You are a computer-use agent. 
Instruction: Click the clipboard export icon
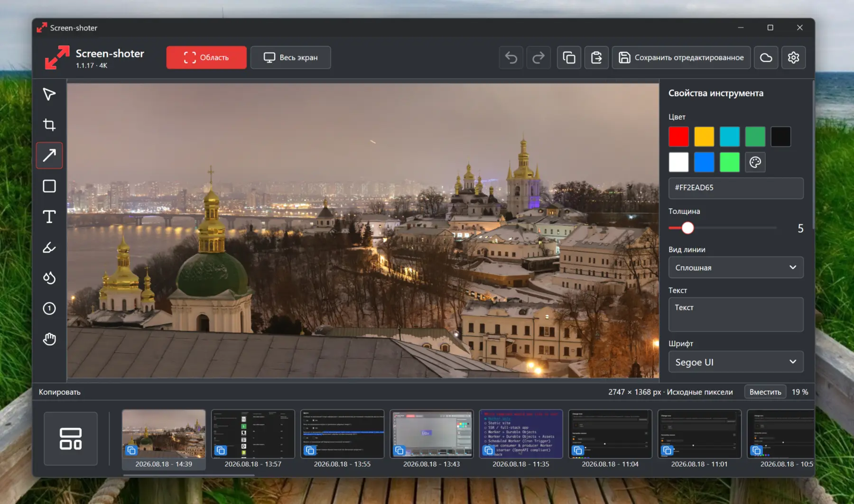[x=596, y=57]
